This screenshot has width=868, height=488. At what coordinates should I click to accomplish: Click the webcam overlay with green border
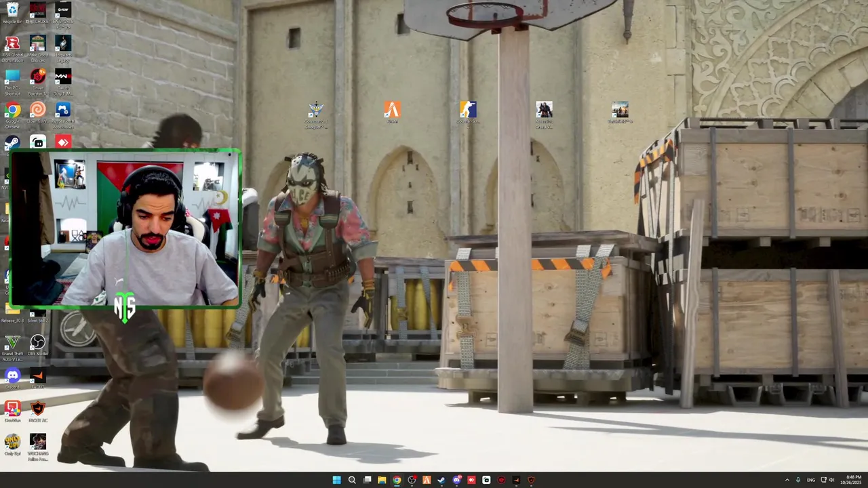(x=125, y=228)
